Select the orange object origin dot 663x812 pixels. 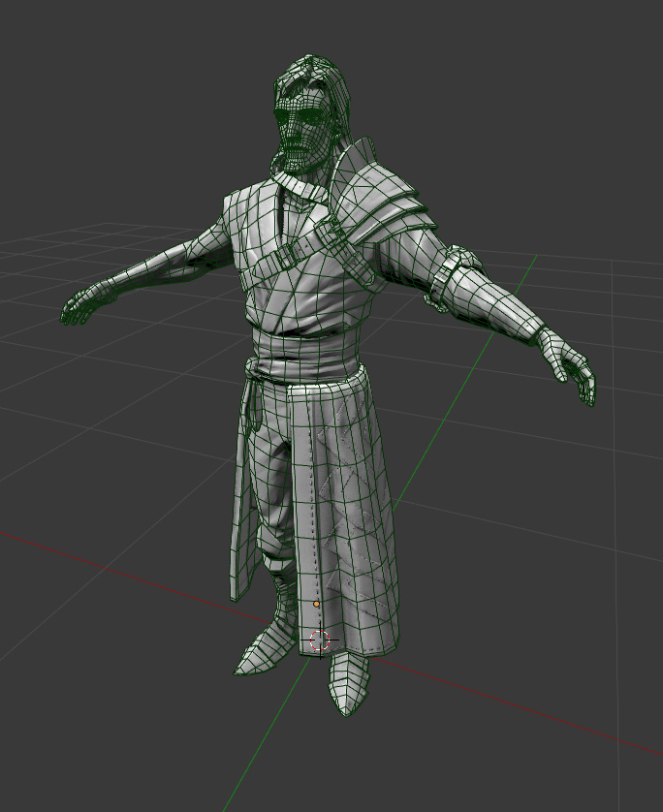click(x=317, y=605)
